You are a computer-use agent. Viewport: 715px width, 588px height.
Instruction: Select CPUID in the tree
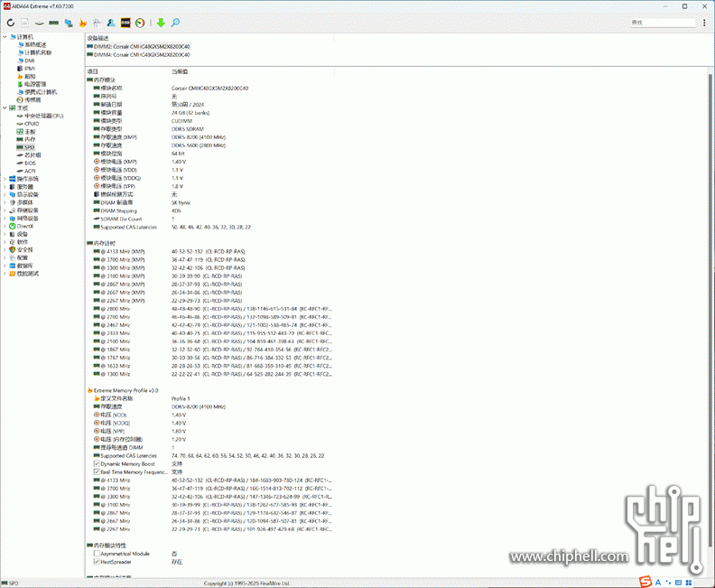tap(32, 124)
